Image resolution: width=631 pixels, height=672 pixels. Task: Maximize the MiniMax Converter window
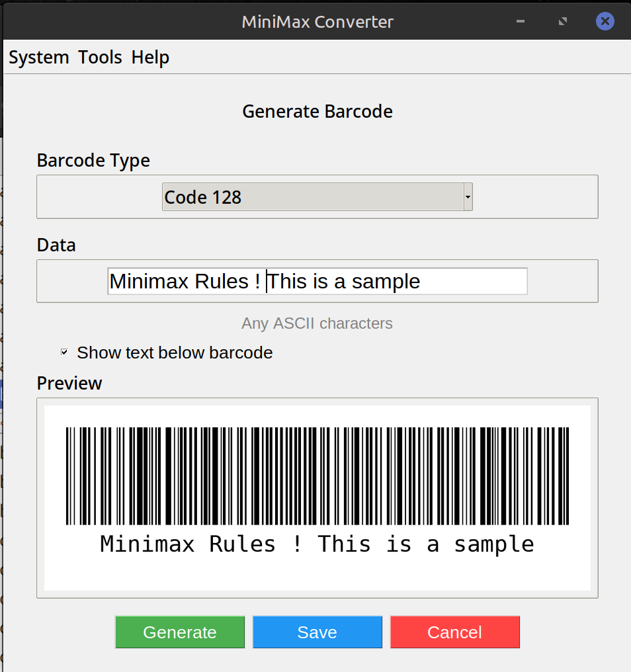point(563,21)
